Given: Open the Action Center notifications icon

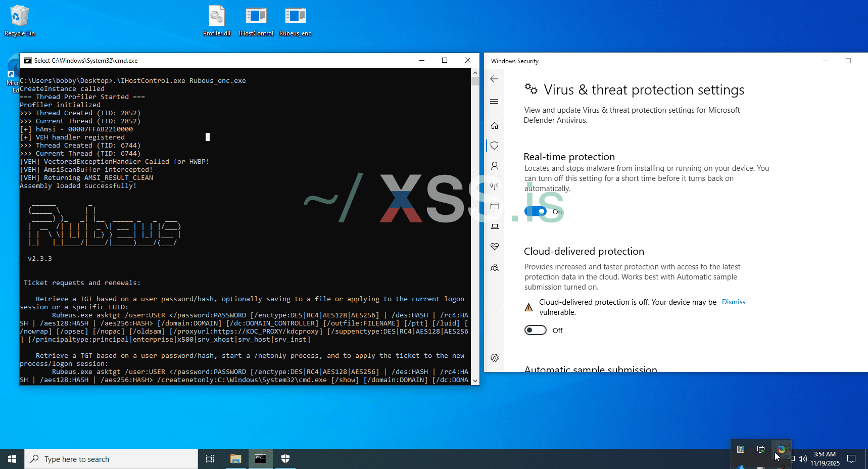Looking at the screenshot, I should [x=851, y=459].
